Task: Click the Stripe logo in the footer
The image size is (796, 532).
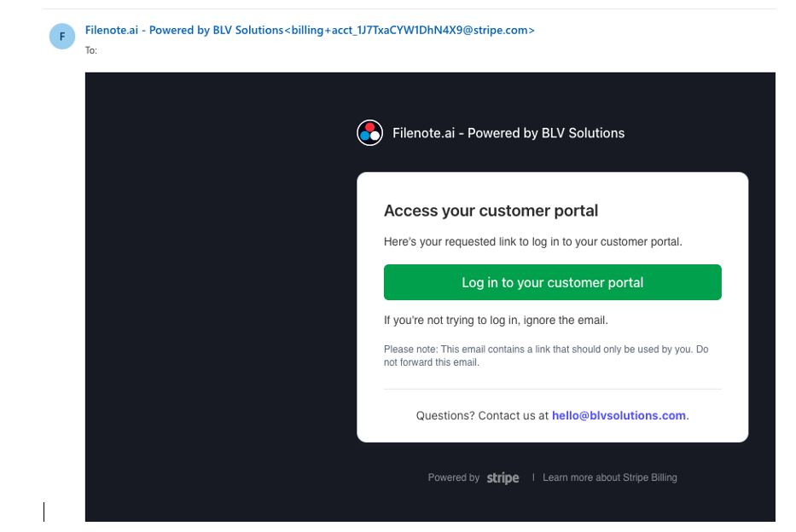Action: 503,478
